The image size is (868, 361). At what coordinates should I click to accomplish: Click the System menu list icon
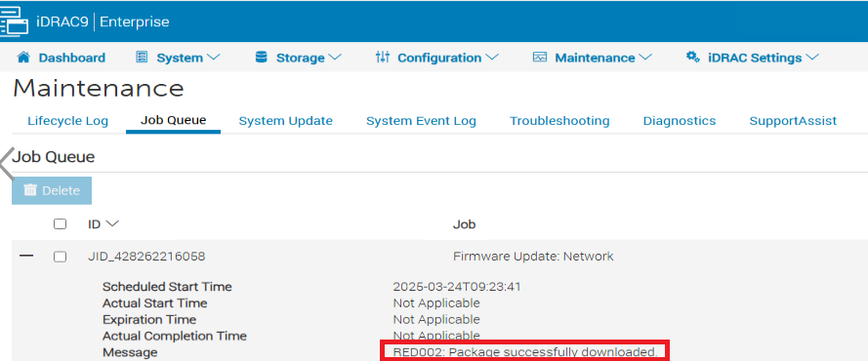pyautogui.click(x=142, y=58)
